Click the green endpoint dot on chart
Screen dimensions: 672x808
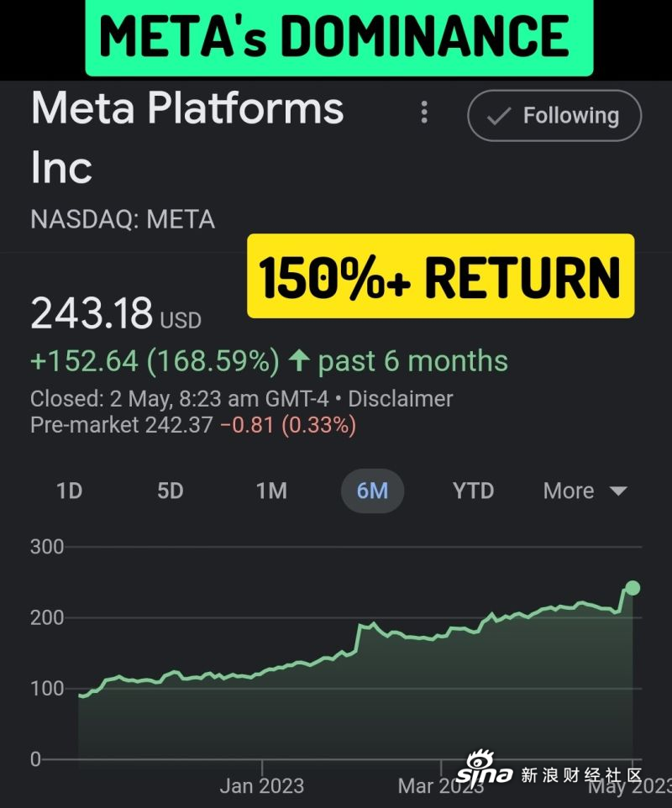(633, 587)
